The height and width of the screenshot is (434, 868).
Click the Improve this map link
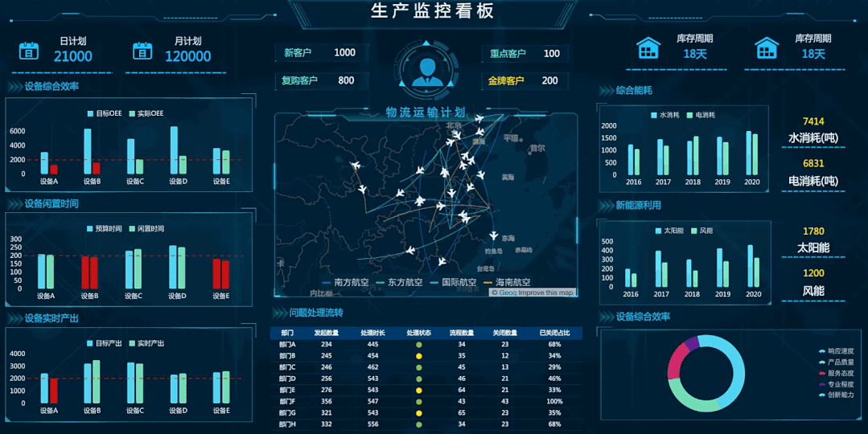(546, 293)
